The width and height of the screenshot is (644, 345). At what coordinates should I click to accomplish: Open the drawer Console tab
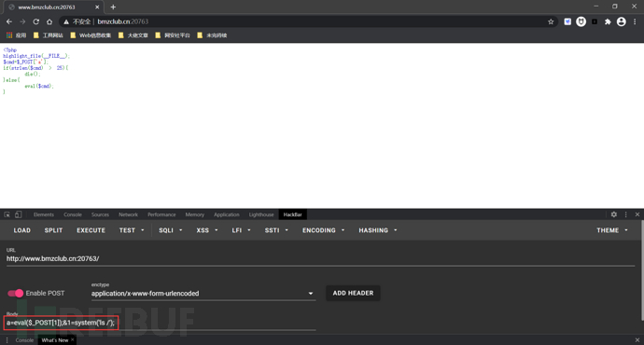pos(24,340)
